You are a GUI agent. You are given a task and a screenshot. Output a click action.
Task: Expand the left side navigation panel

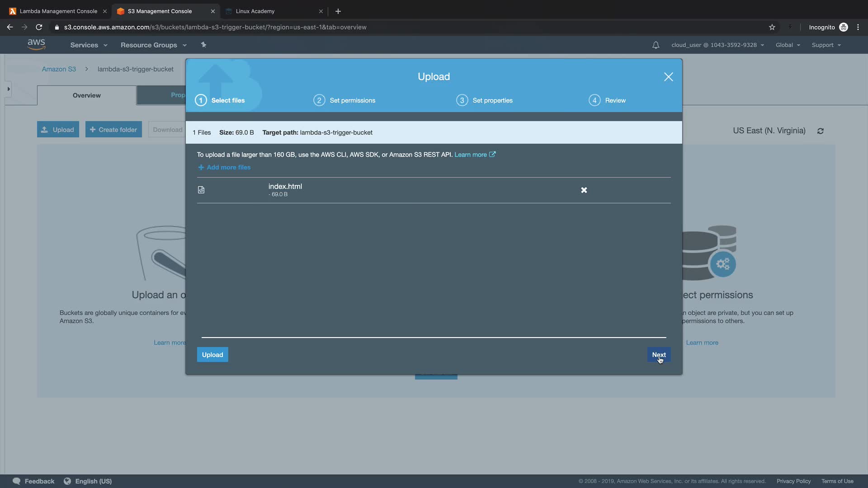click(x=8, y=89)
